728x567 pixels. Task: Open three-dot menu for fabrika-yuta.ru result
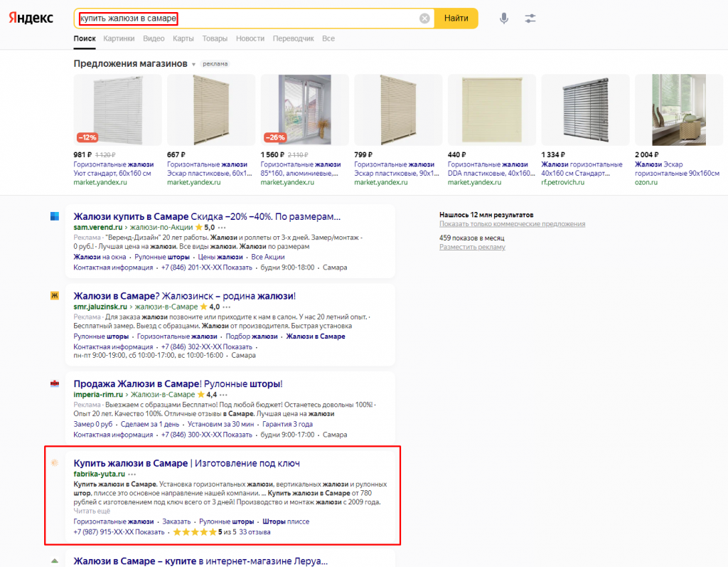[132, 475]
